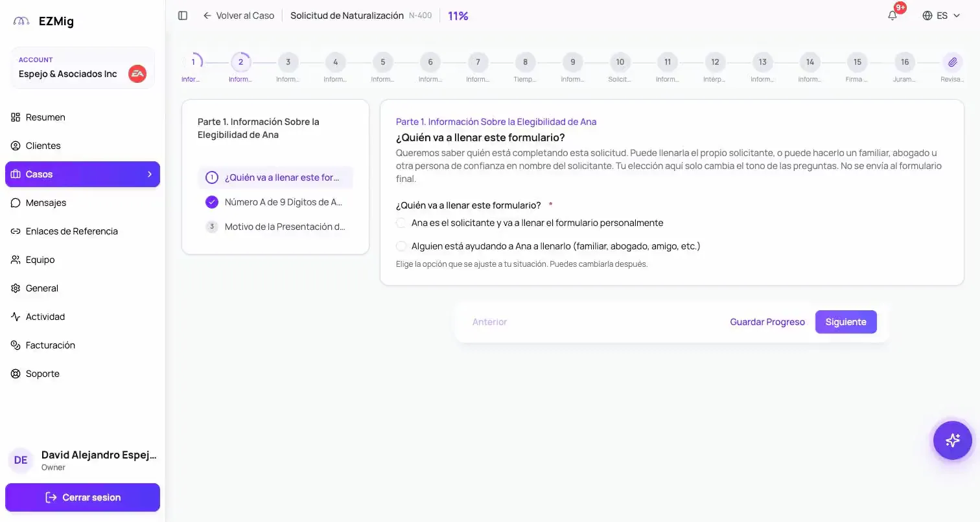Select 'Alguien está ayudando a Ana' option
The width and height of the screenshot is (980, 522).
coord(401,246)
